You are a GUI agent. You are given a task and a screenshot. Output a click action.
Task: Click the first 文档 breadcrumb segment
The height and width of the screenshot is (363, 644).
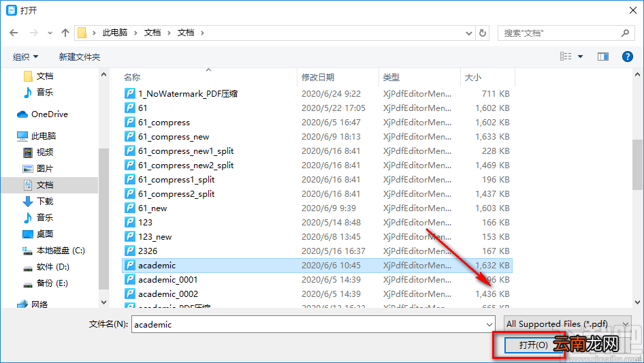tap(152, 33)
